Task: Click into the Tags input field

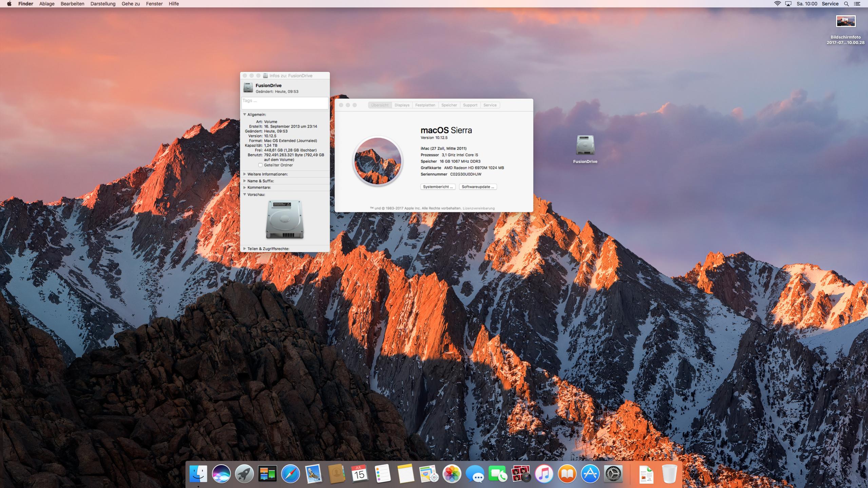Action: 285,103
